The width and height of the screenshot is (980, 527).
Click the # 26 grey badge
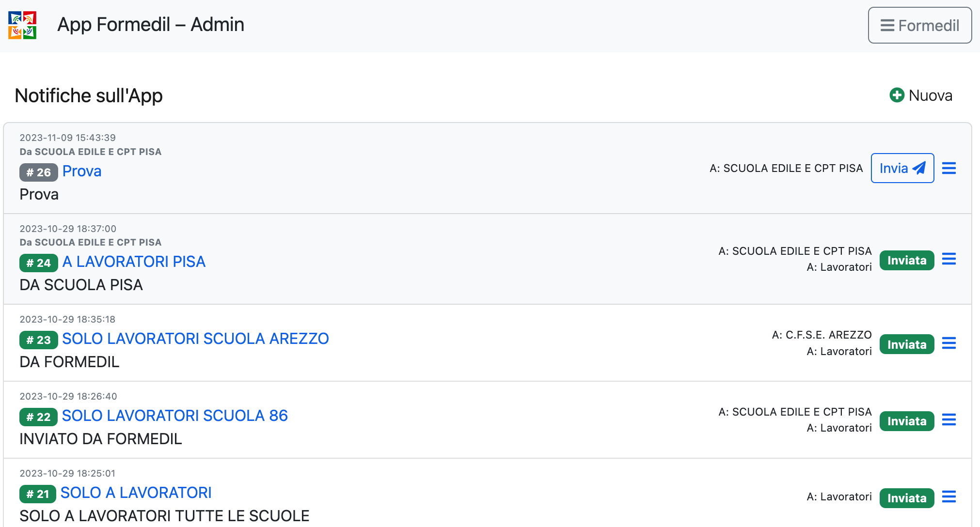(39, 172)
